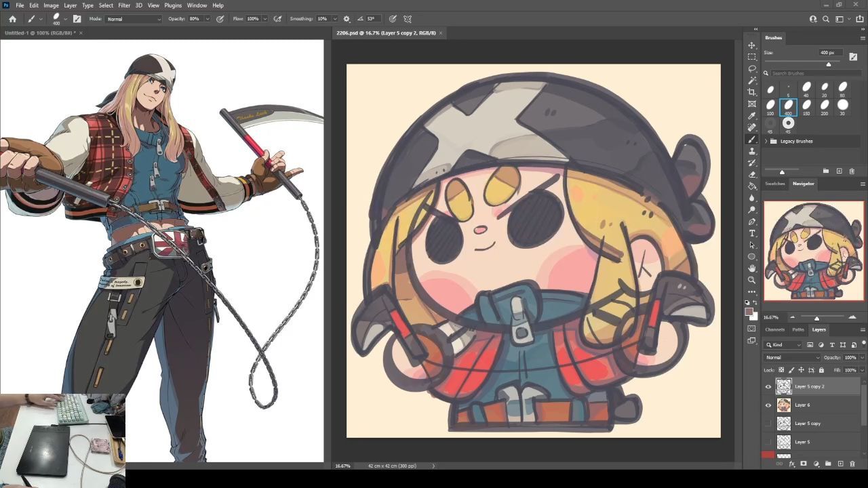The height and width of the screenshot is (488, 868).
Task: Switch to the Channels tab
Action: (x=774, y=329)
